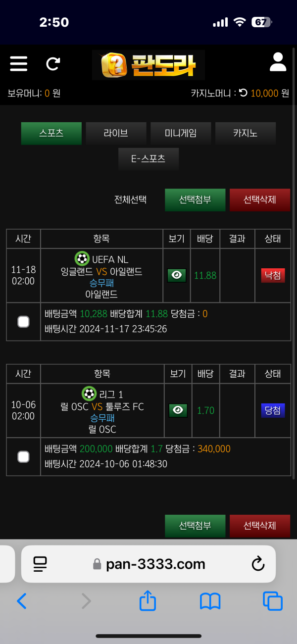
Task: Check the UEFA NL bet checkbox
Action: pyautogui.click(x=23, y=322)
